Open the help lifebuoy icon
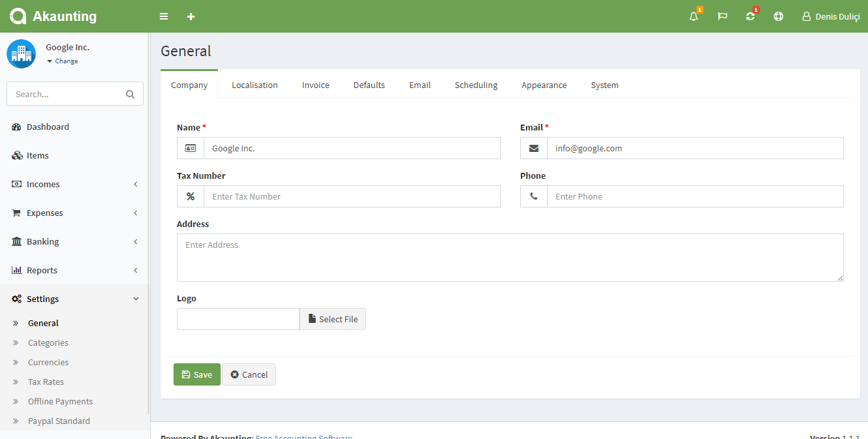868x439 pixels. tap(779, 16)
